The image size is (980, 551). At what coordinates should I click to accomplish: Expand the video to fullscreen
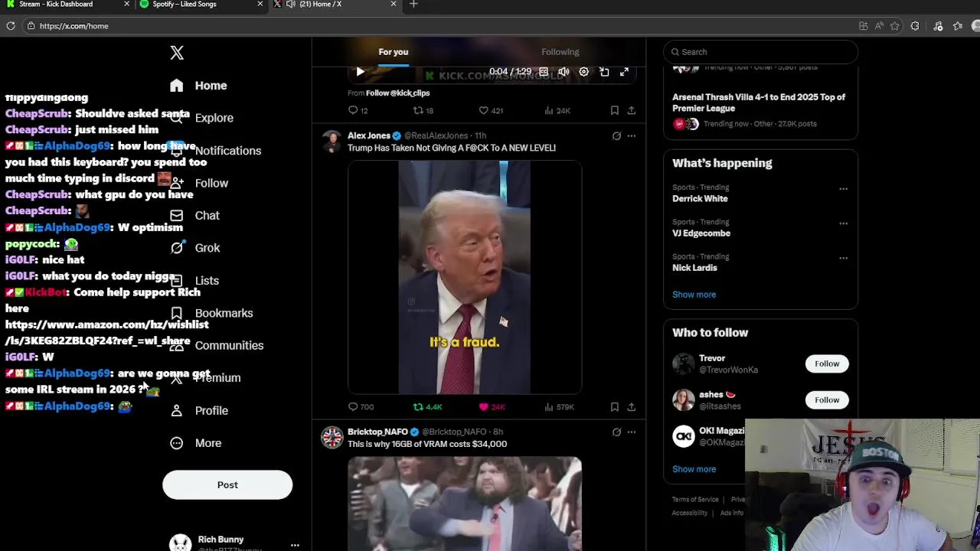tap(625, 72)
